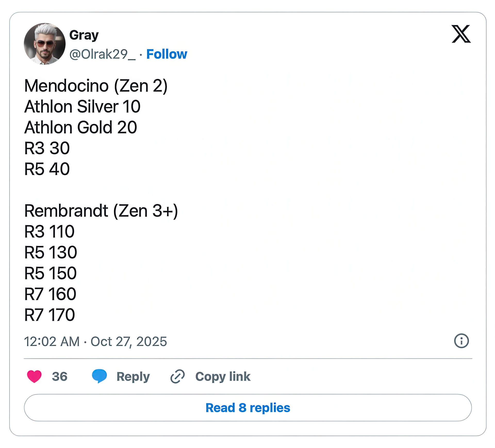Click the Read 8 replies button
The image size is (495, 448).
(x=247, y=408)
